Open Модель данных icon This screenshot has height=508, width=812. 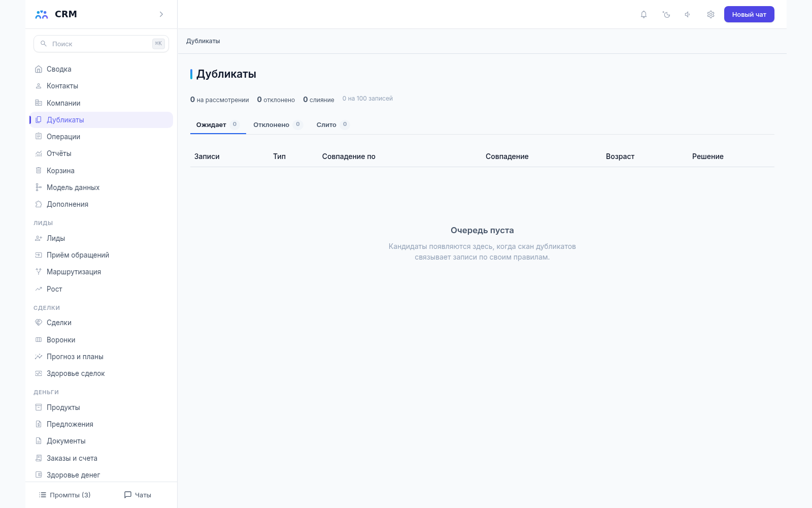click(39, 187)
